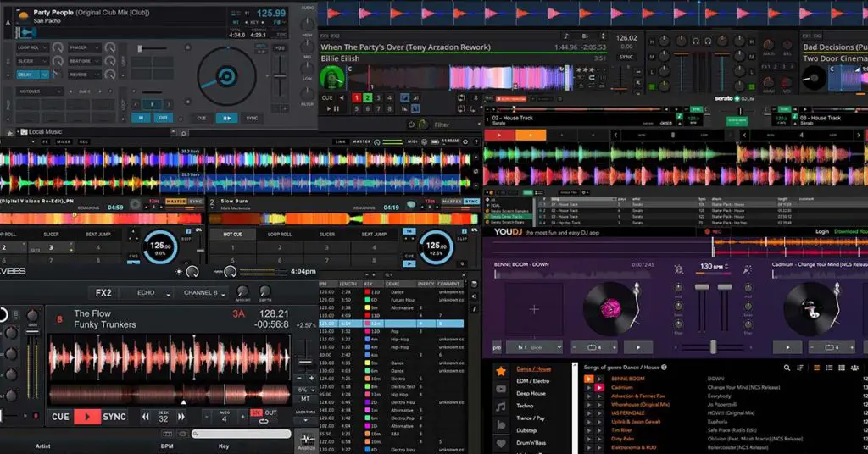Click the red REC button in YouDJ
Image resolution: width=868 pixels, height=454 pixels.
point(713,232)
